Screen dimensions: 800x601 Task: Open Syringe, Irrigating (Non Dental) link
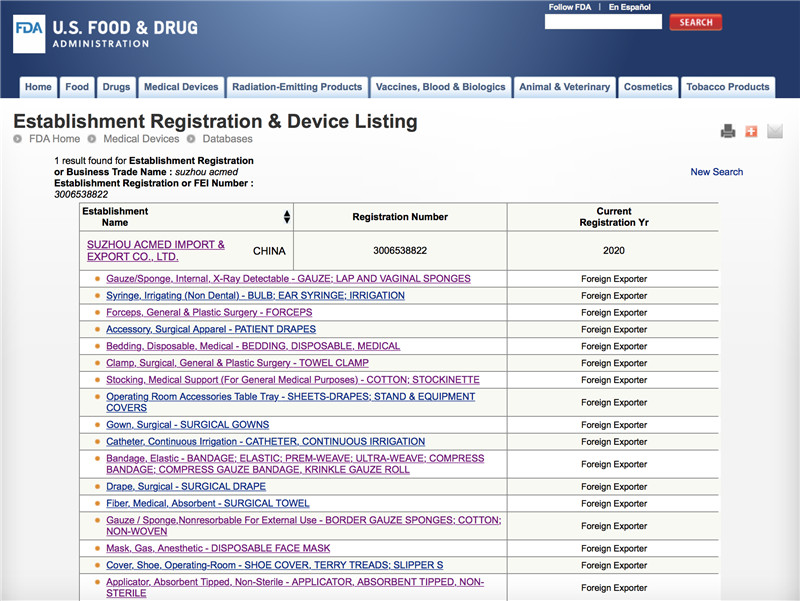[255, 295]
